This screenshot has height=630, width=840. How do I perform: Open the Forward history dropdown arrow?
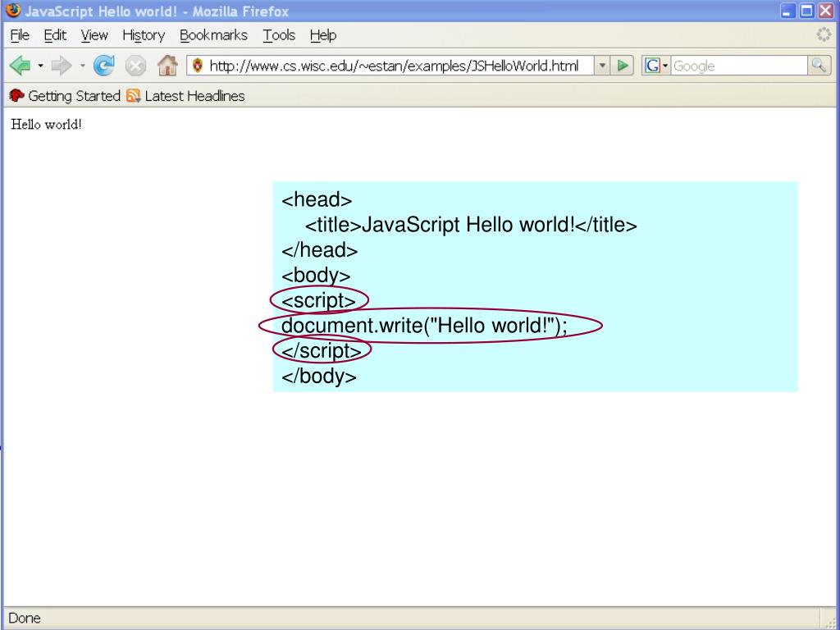(x=83, y=66)
